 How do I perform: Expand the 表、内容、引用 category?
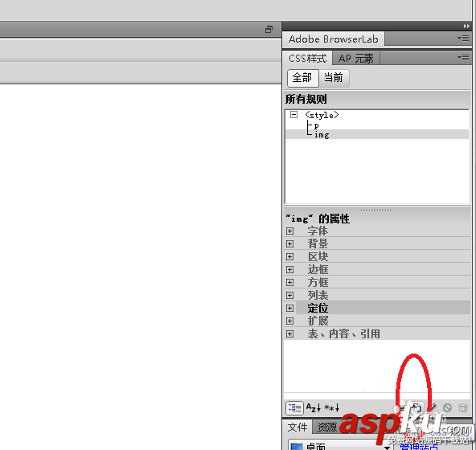(x=290, y=333)
